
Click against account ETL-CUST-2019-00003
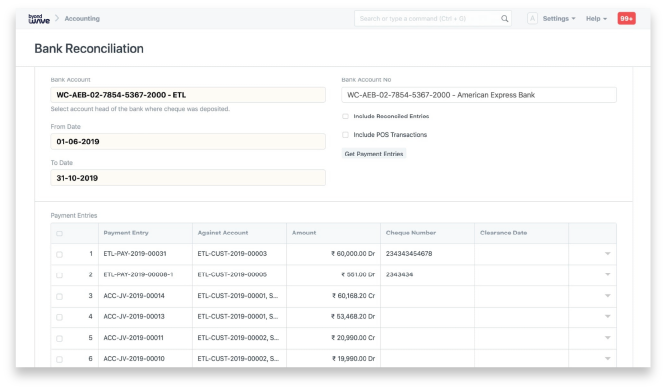[x=232, y=254]
